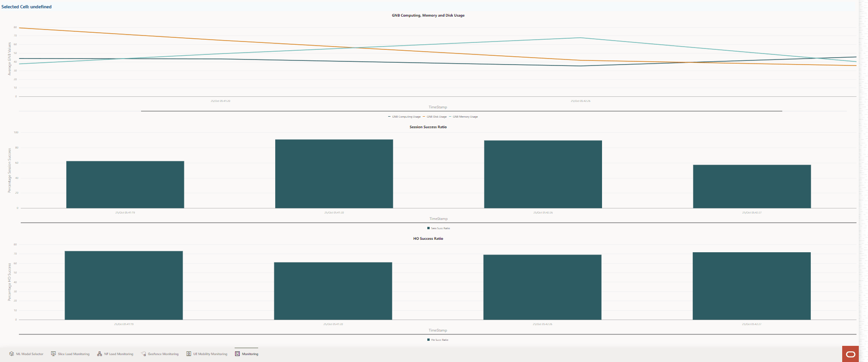Click HO Success bar at 25/Oct 05:42:27
The width and height of the screenshot is (868, 362).
[x=751, y=286]
